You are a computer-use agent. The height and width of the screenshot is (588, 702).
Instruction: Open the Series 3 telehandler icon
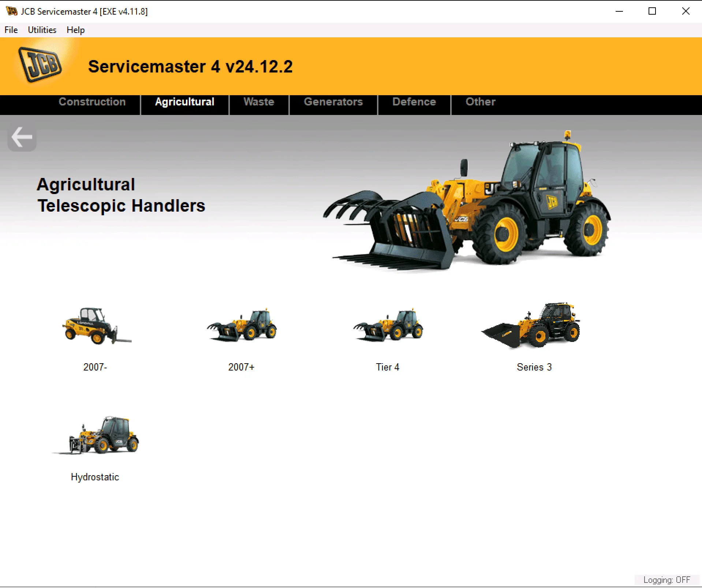click(x=531, y=325)
